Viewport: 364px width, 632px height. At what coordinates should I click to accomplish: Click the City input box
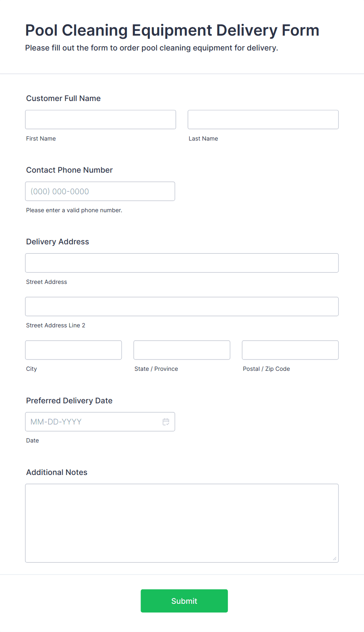click(x=74, y=350)
